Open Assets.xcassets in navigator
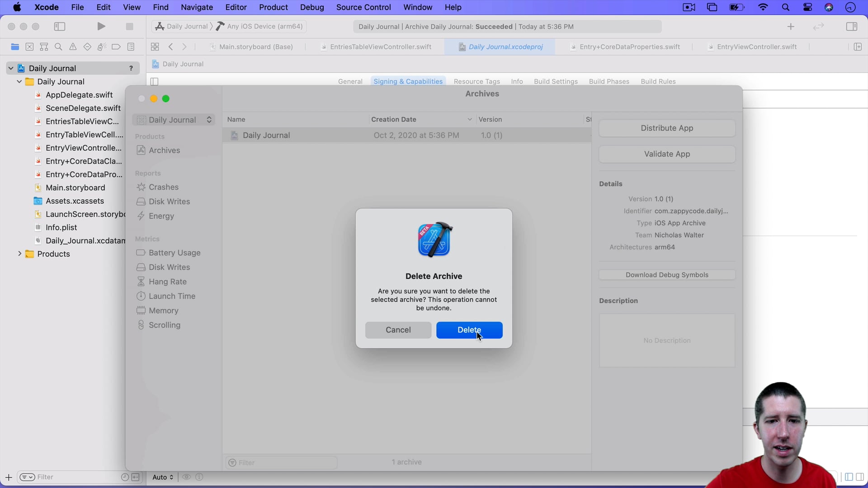Image resolution: width=868 pixels, height=488 pixels. click(x=75, y=201)
